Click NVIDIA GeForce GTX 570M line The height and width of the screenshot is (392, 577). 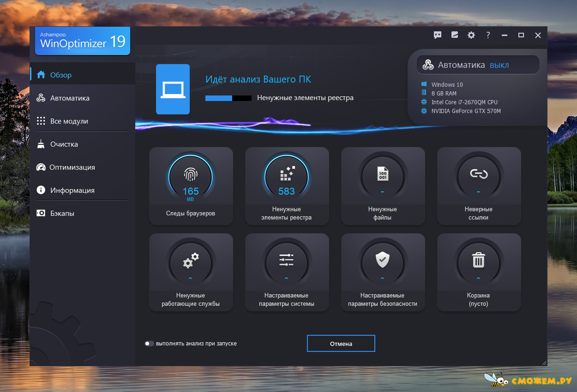coord(461,111)
